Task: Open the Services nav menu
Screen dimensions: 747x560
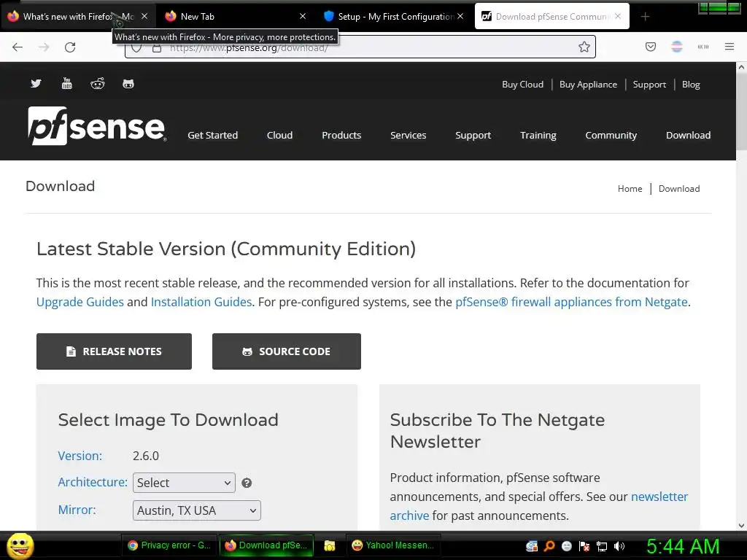Action: pos(409,135)
